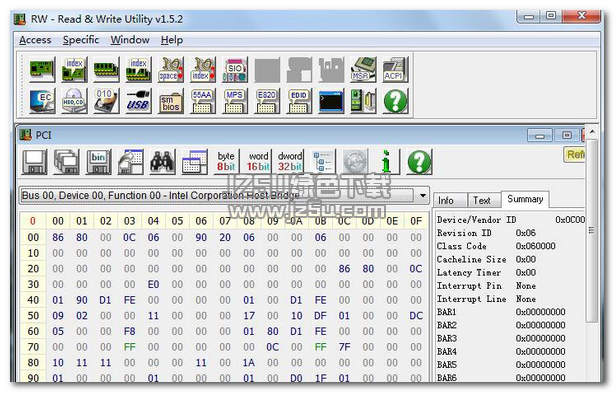This screenshot has height=393, width=615.
Task: Click column header 0F in hex grid
Action: click(416, 221)
